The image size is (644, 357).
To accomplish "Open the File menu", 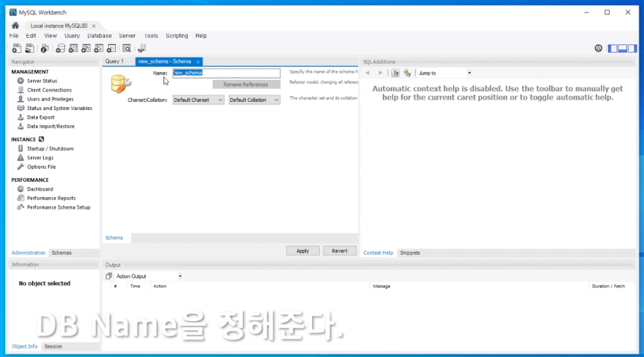I will coord(14,36).
